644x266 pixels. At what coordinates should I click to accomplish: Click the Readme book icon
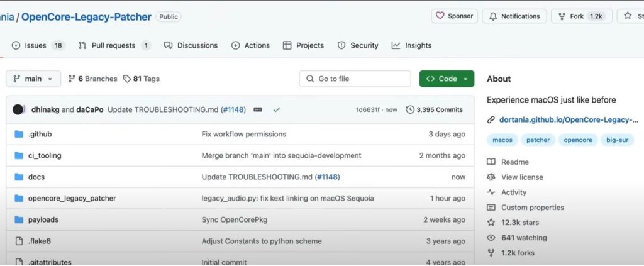coord(491,162)
